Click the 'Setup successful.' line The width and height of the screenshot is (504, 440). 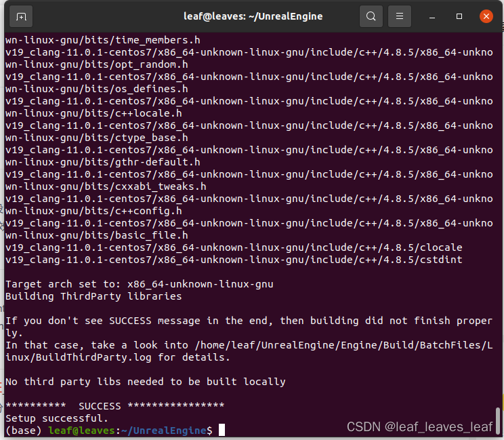tap(57, 418)
